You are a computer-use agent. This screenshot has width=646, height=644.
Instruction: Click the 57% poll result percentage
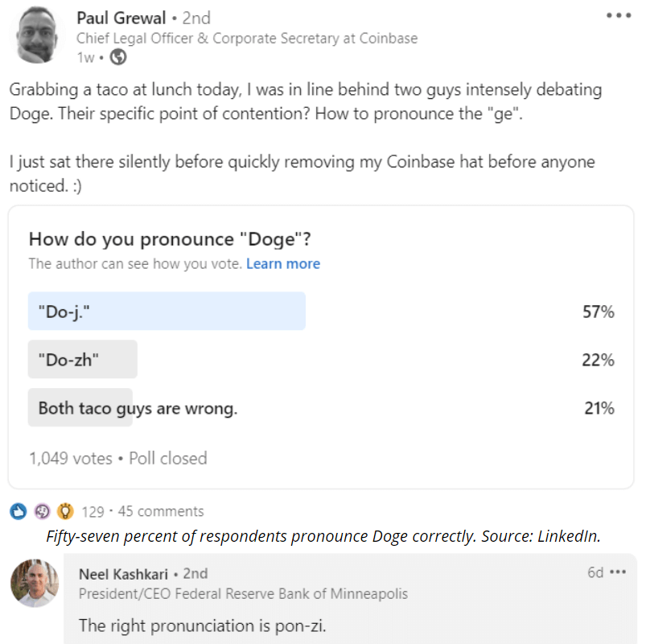598,312
